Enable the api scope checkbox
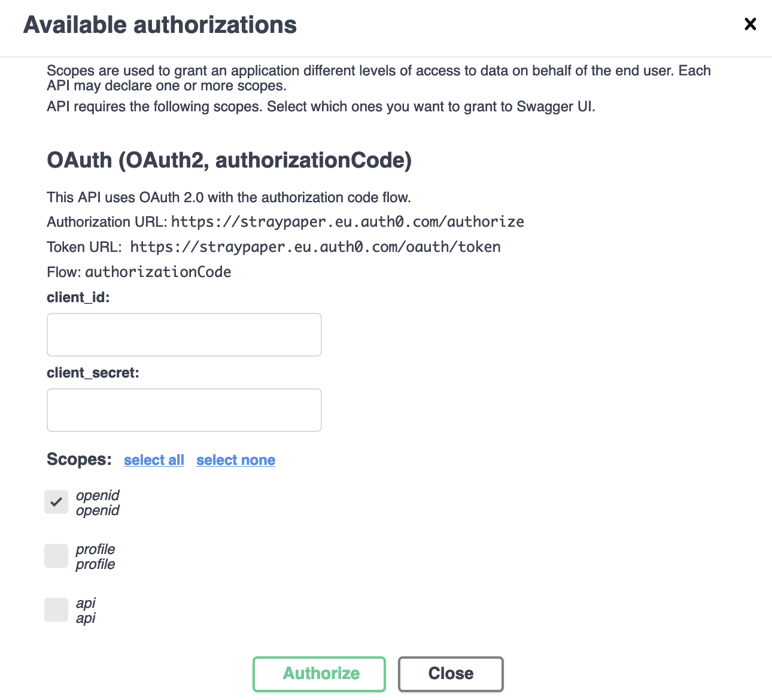772x700 pixels. (56, 610)
